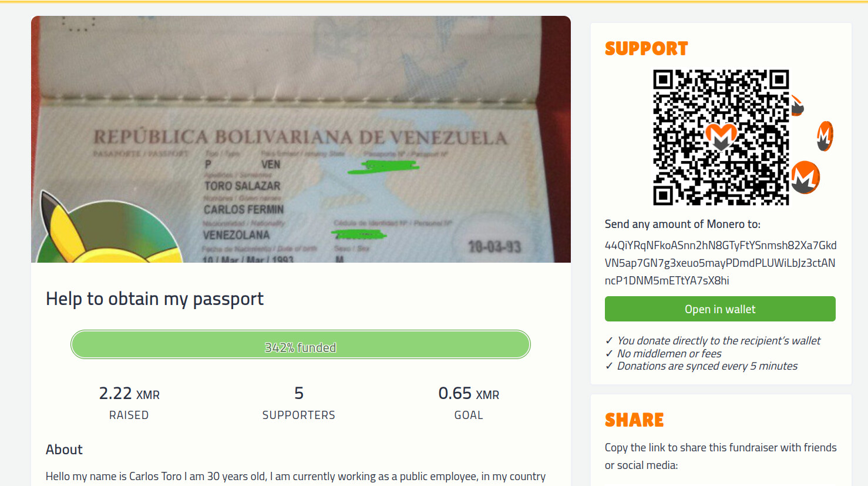Click checkmark beside Donations synced every 5 minutes
Viewport: 868px width, 486px height.
pos(609,366)
